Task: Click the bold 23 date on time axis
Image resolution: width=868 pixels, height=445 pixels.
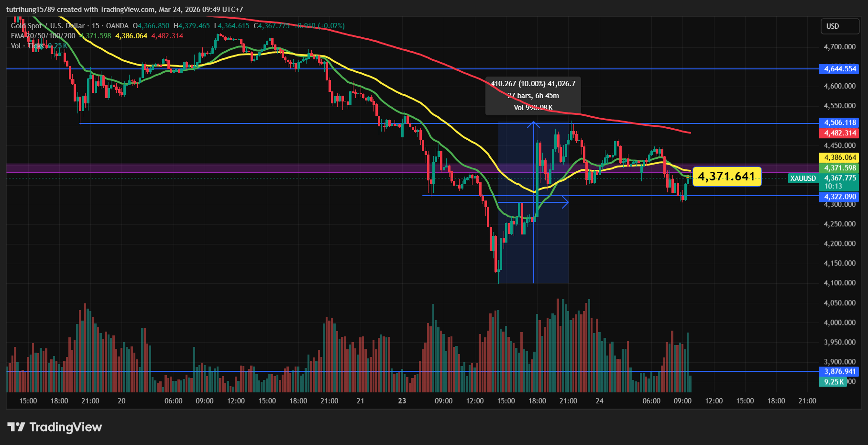Action: point(402,401)
